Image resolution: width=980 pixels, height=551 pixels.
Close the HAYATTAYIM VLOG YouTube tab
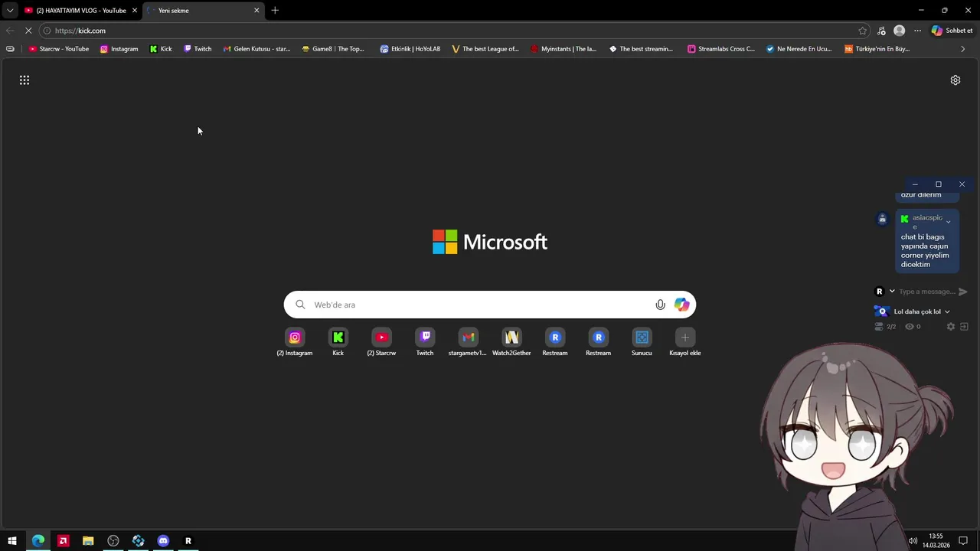click(135, 11)
